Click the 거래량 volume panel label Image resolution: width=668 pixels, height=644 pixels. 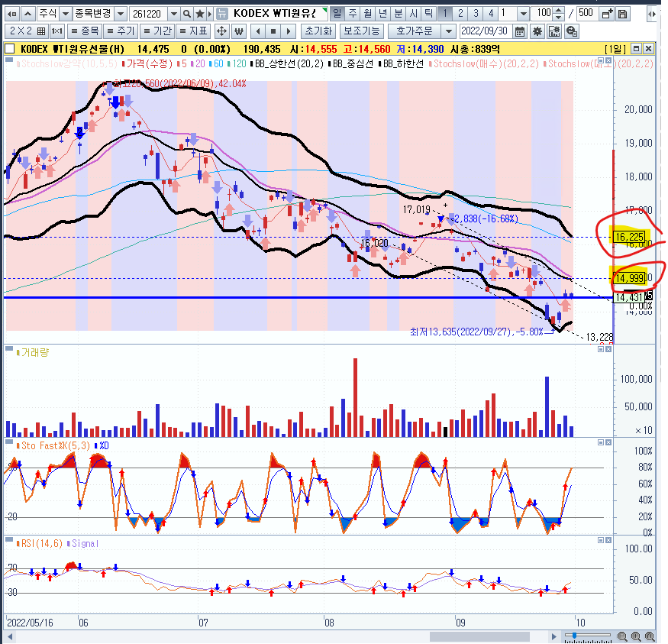point(35,352)
